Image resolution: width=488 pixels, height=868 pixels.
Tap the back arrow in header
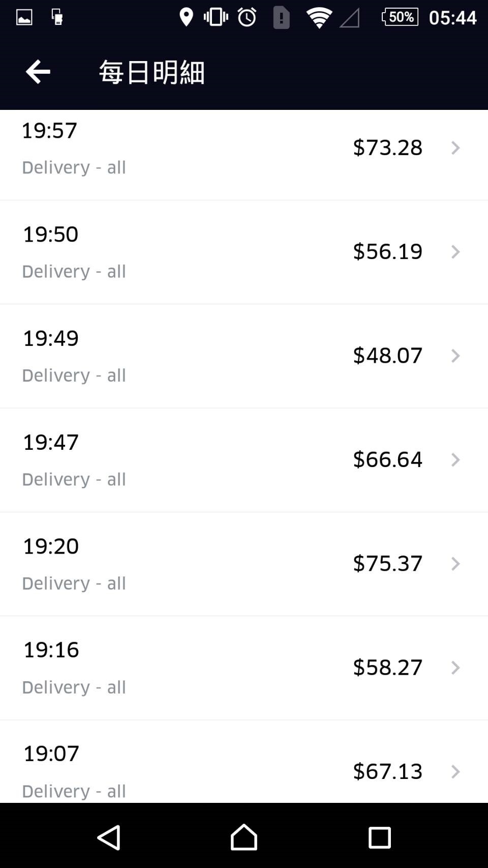(x=38, y=71)
